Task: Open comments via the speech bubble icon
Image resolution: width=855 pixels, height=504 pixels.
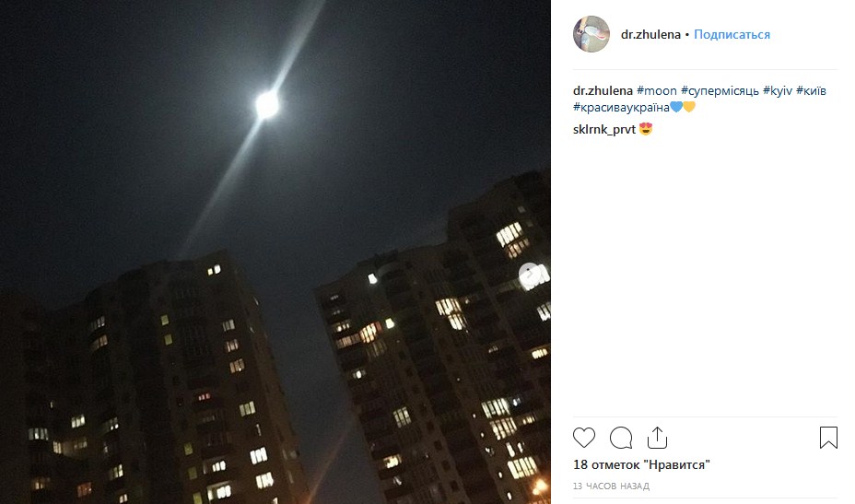Action: pyautogui.click(x=621, y=438)
